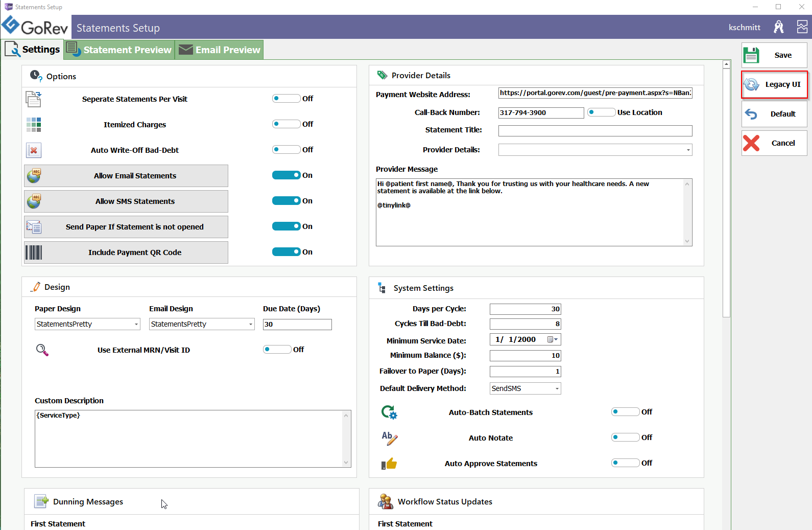Toggle Auto Write-Off Bad-Debt switch
The width and height of the screenshot is (812, 530).
286,150
